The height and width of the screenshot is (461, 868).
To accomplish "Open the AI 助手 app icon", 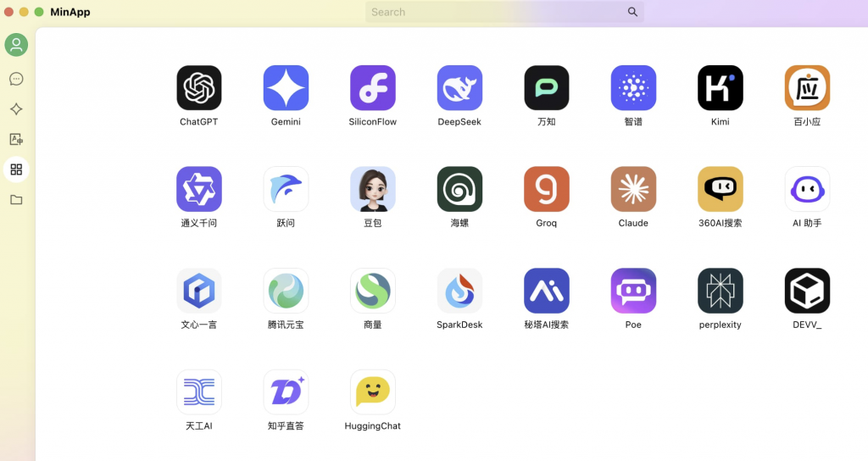I will click(807, 189).
